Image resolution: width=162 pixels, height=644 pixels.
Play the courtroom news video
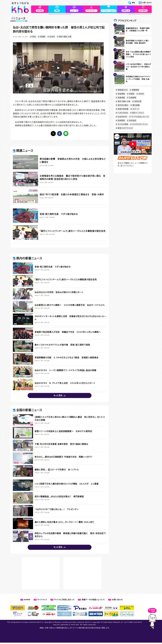click(58, 68)
